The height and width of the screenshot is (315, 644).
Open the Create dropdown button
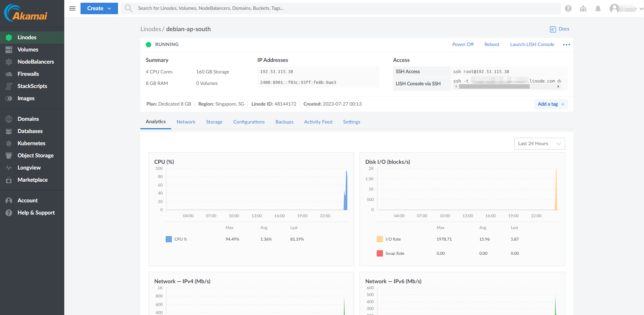click(x=99, y=8)
